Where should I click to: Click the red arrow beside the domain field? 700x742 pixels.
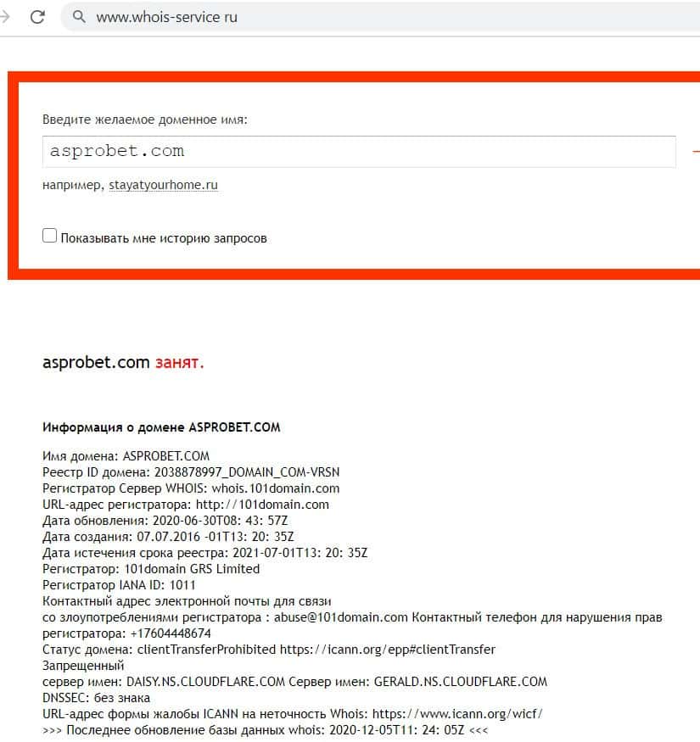(x=696, y=152)
